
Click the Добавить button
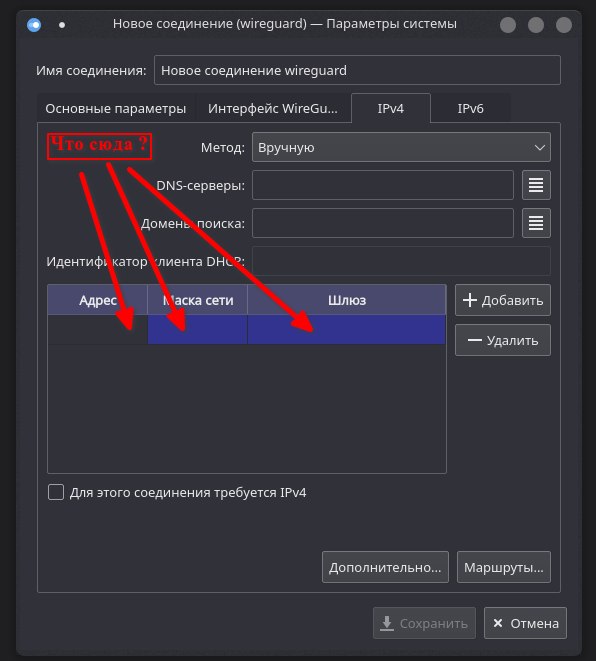pyautogui.click(x=503, y=300)
